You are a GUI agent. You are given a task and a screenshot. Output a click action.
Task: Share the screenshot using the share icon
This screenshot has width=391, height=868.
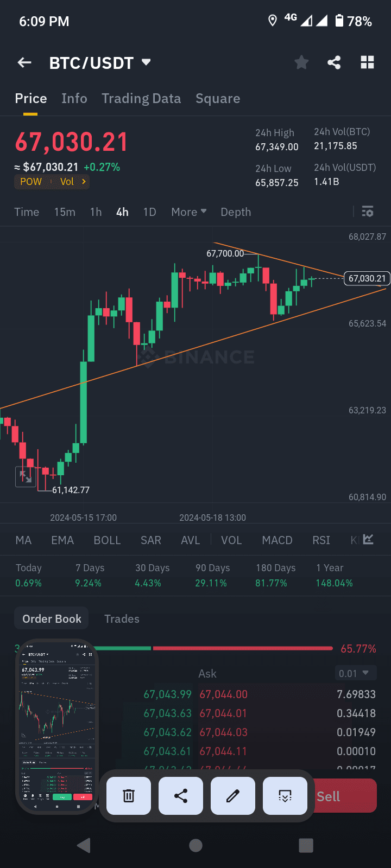coord(180,795)
